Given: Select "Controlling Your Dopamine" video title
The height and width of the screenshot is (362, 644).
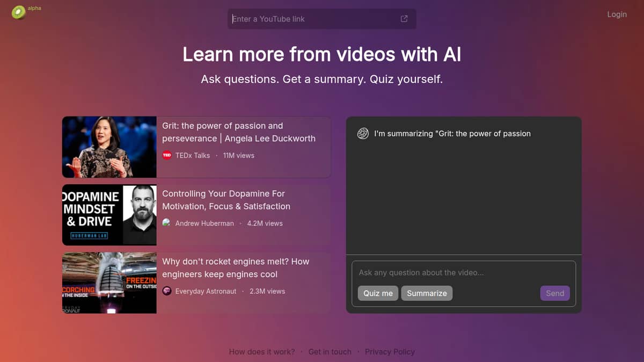Looking at the screenshot, I should [x=226, y=200].
